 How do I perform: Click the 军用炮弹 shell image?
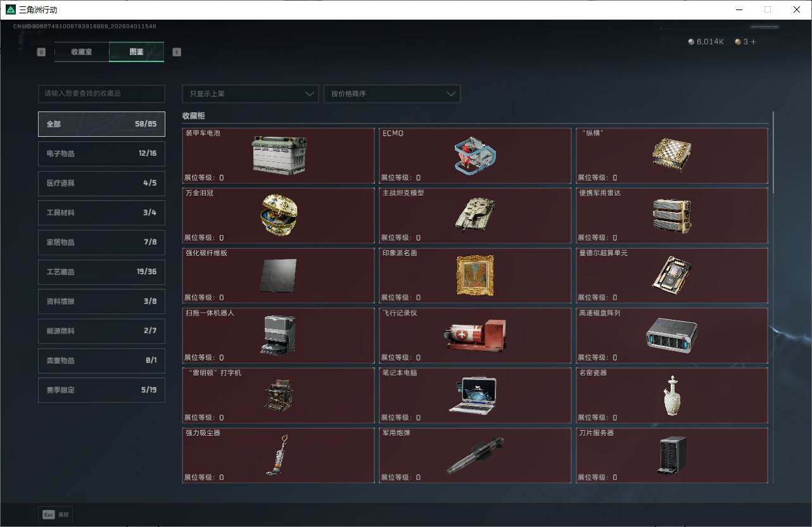[475, 455]
